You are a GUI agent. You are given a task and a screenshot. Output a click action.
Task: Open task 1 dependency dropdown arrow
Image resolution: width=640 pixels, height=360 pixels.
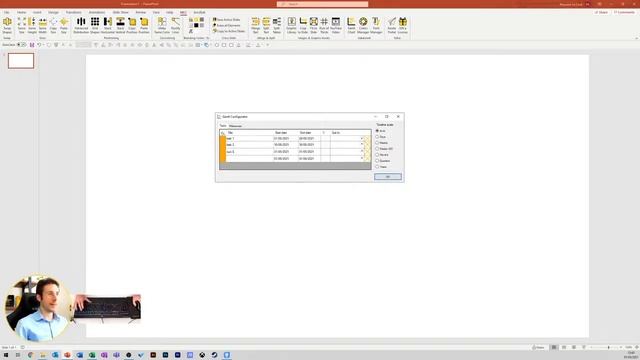pos(362,138)
